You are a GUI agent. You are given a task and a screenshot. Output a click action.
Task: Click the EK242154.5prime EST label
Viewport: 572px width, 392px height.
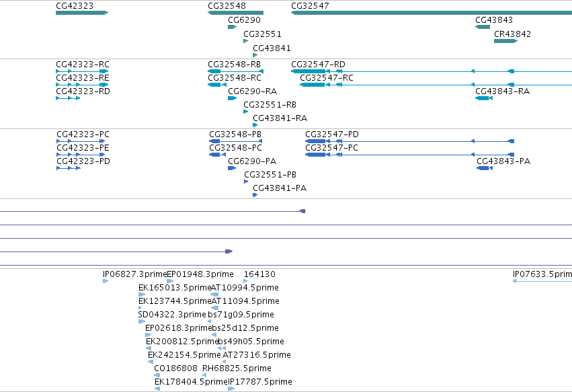click(184, 355)
